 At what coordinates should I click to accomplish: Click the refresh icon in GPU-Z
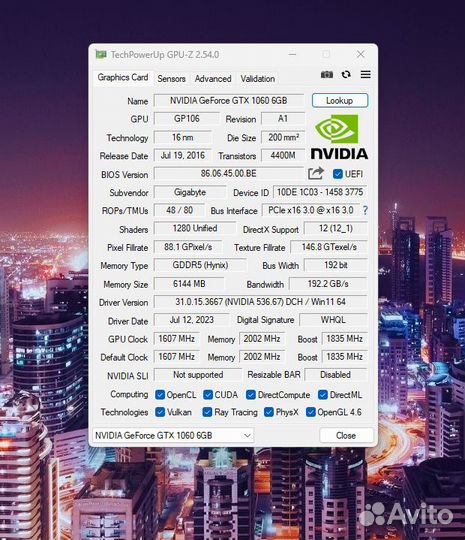pyautogui.click(x=346, y=74)
